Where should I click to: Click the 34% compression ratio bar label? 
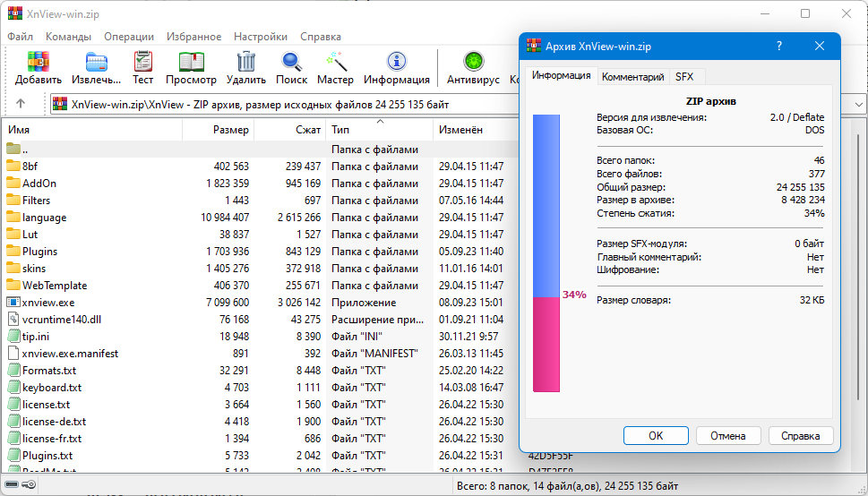click(x=574, y=295)
